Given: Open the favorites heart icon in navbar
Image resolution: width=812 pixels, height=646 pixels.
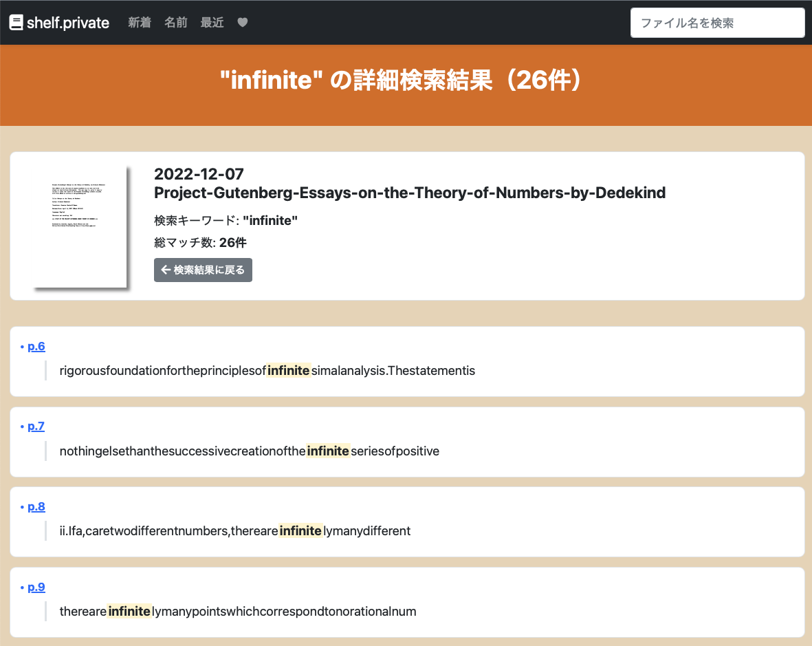Looking at the screenshot, I should [x=242, y=22].
